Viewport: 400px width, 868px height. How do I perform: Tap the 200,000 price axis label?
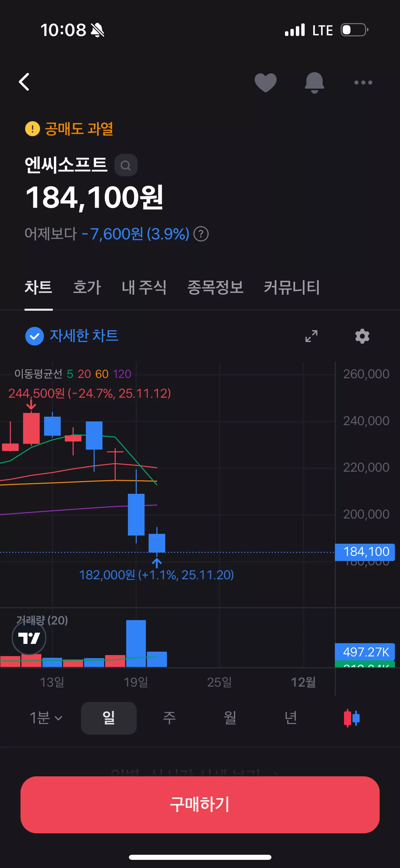point(366,514)
